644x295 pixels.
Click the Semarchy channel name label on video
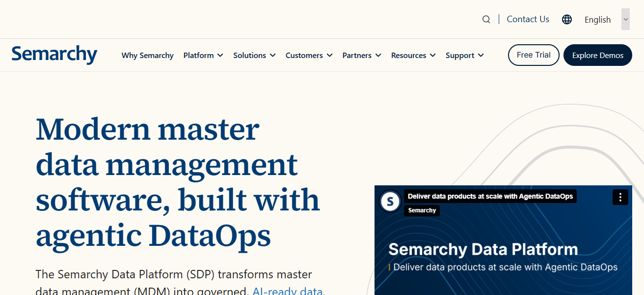click(422, 210)
